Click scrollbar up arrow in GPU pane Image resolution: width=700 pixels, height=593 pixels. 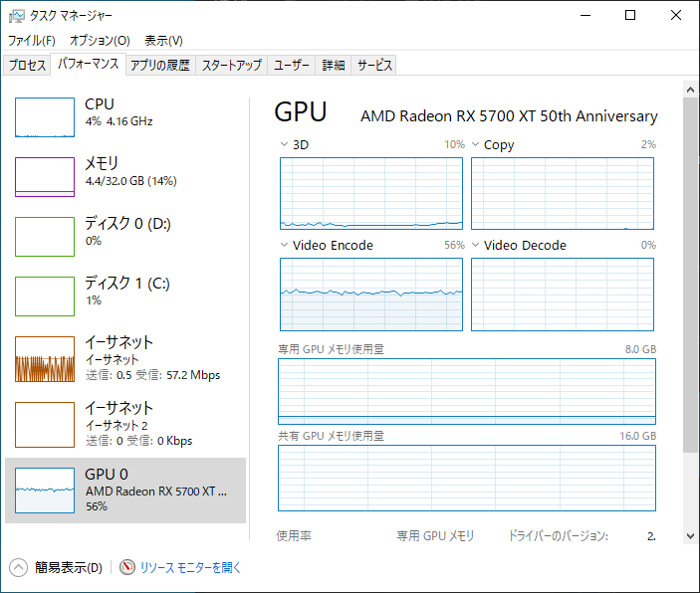click(690, 90)
